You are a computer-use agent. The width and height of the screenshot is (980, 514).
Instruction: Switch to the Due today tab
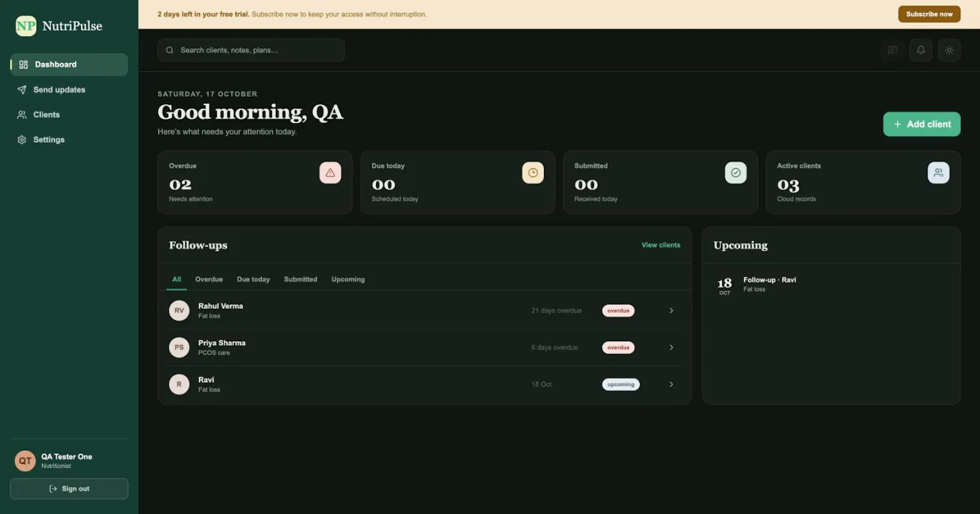click(x=253, y=279)
